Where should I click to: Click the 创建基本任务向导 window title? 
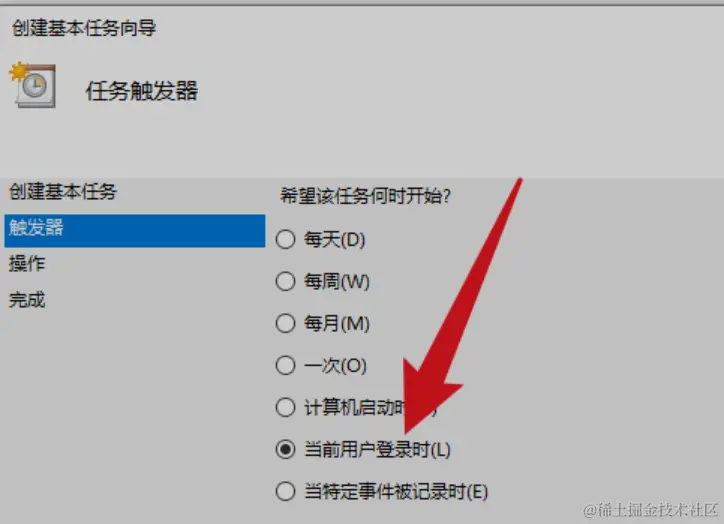click(x=84, y=28)
